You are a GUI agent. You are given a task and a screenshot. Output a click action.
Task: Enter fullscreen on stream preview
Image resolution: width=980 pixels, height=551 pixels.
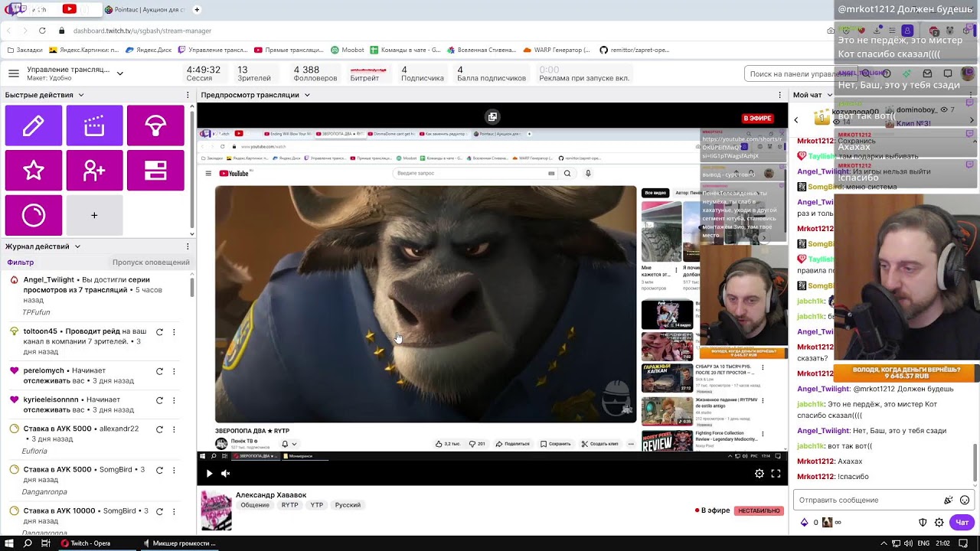pos(776,474)
